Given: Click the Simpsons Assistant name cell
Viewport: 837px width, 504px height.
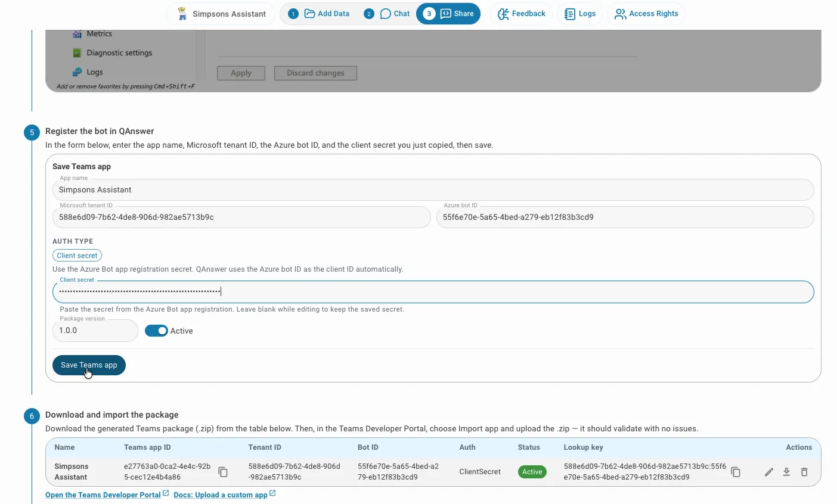Looking at the screenshot, I should pos(72,472).
